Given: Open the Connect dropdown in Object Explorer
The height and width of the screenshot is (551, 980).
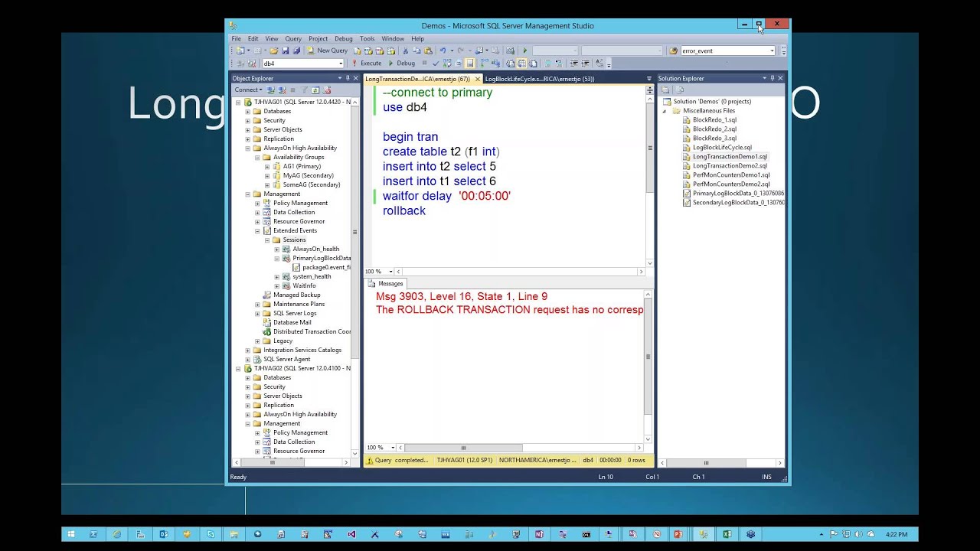Looking at the screenshot, I should (248, 90).
